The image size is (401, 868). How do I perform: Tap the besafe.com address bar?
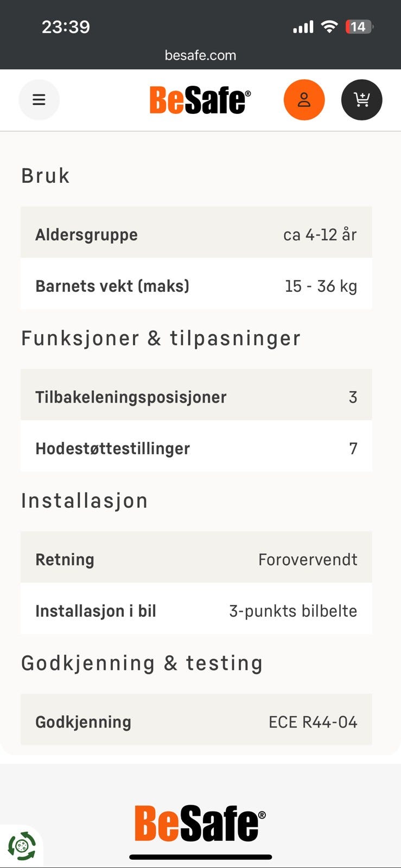pos(200,55)
